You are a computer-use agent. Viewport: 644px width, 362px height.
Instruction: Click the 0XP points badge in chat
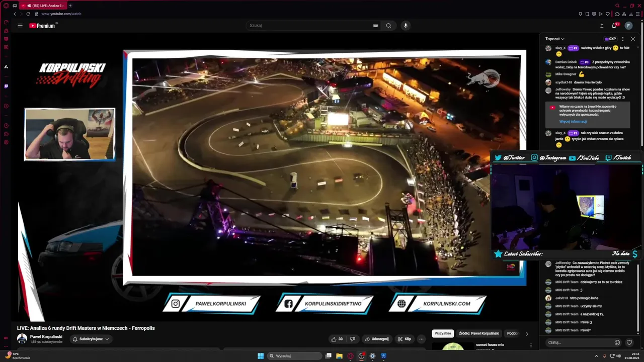click(x=610, y=39)
